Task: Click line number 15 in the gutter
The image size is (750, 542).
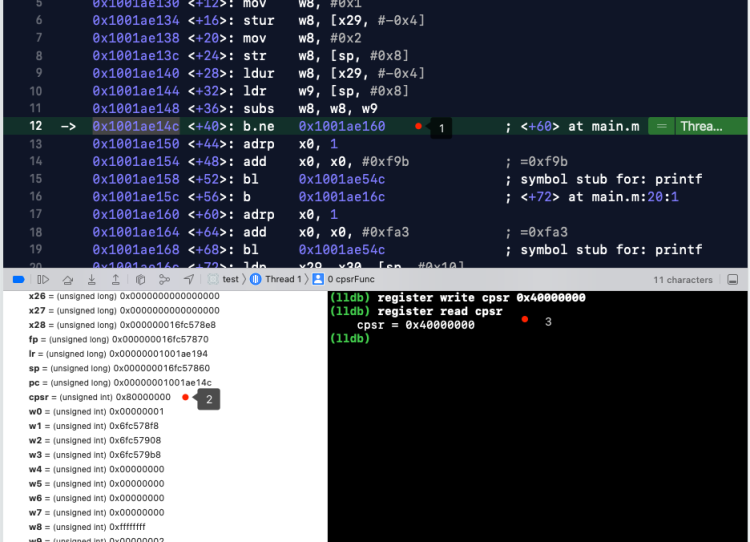Action: (x=37, y=179)
